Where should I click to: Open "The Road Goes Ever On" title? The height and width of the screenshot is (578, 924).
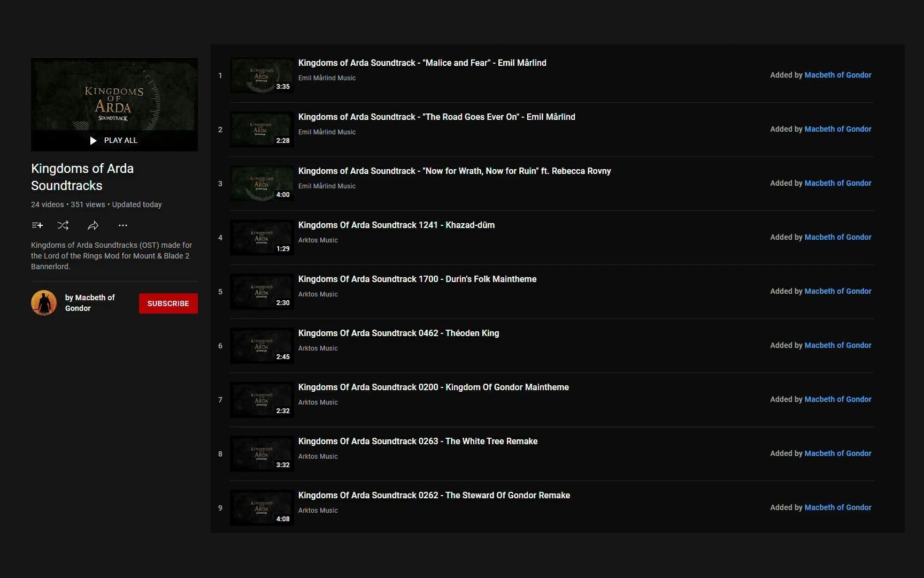[437, 117]
